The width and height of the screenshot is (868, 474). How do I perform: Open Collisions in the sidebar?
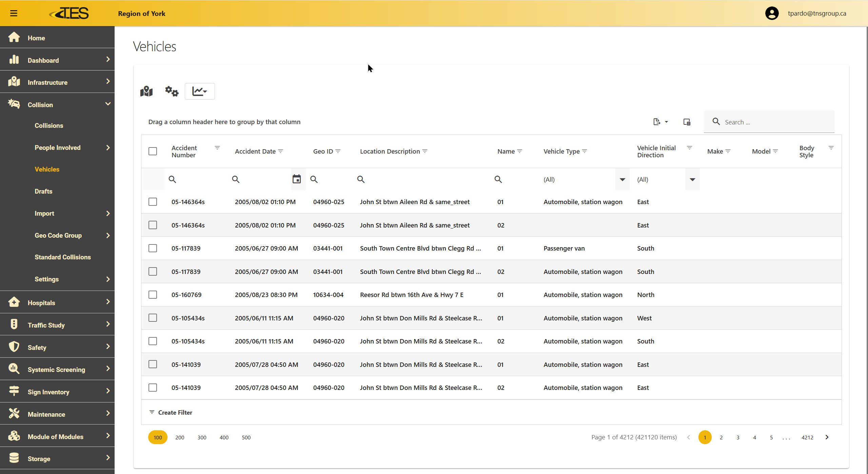[x=49, y=125]
